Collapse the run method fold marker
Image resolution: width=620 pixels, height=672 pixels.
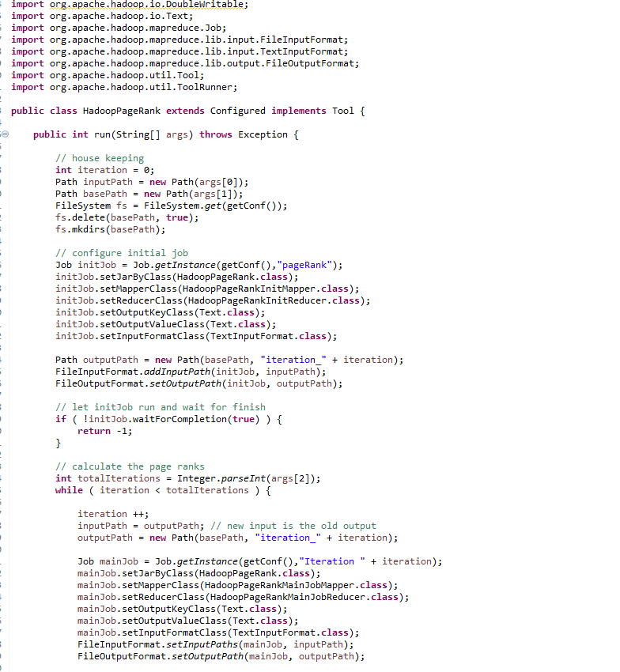click(x=6, y=134)
